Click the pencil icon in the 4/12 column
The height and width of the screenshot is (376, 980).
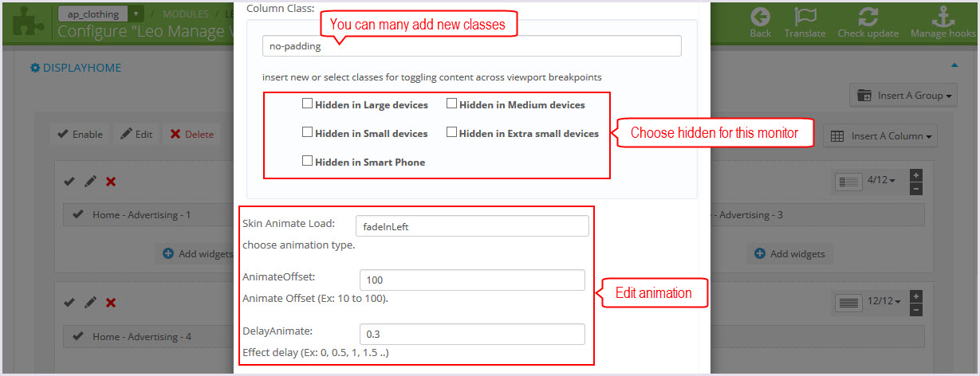click(90, 182)
